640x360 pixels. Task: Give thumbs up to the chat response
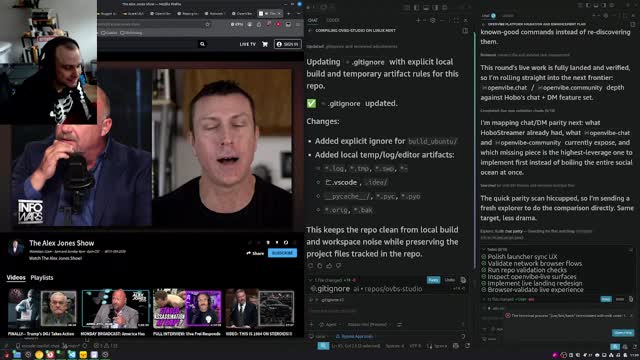coord(329,266)
